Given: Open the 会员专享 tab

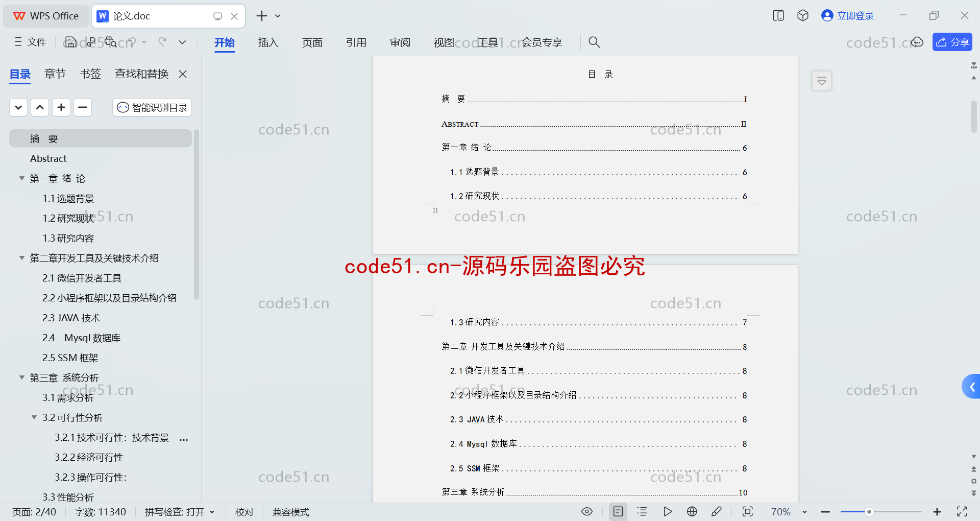Looking at the screenshot, I should [542, 42].
